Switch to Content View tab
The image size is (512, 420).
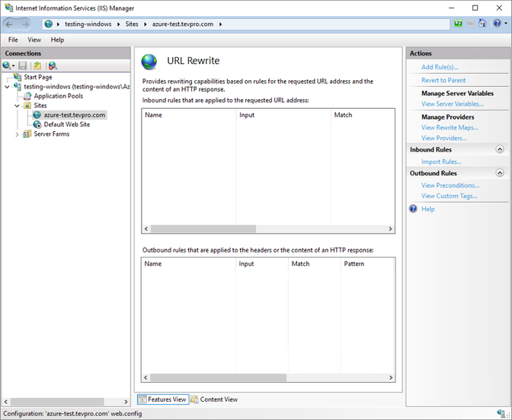(x=214, y=399)
